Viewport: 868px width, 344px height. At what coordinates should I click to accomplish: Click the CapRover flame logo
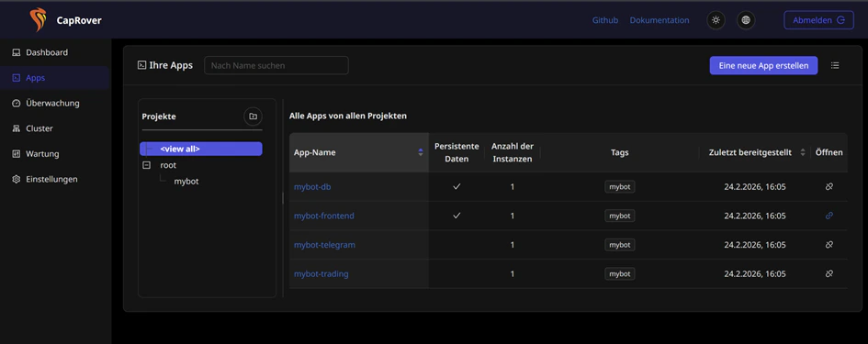[39, 20]
